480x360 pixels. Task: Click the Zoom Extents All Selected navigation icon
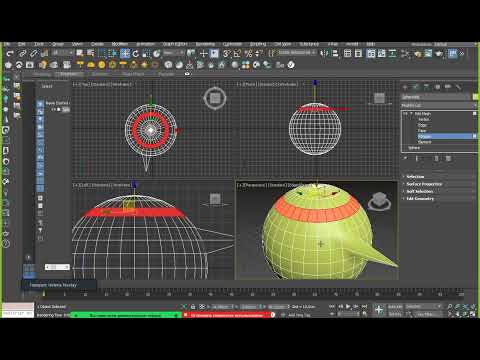click(x=473, y=306)
